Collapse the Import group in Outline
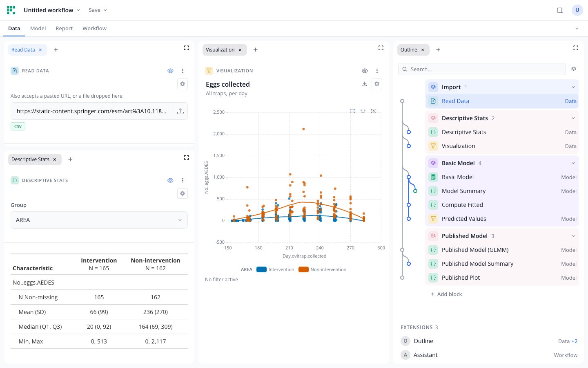Image resolution: width=588 pixels, height=368 pixels. 573,87
